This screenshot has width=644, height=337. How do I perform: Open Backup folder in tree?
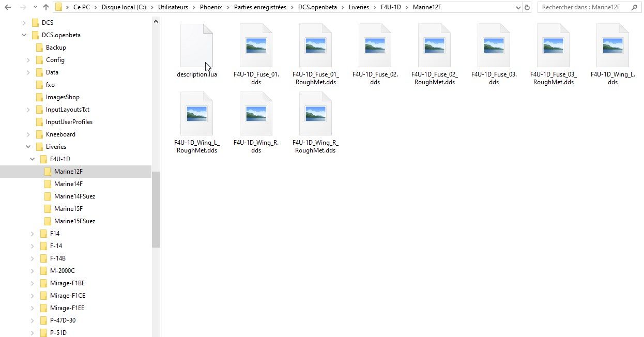click(x=56, y=48)
